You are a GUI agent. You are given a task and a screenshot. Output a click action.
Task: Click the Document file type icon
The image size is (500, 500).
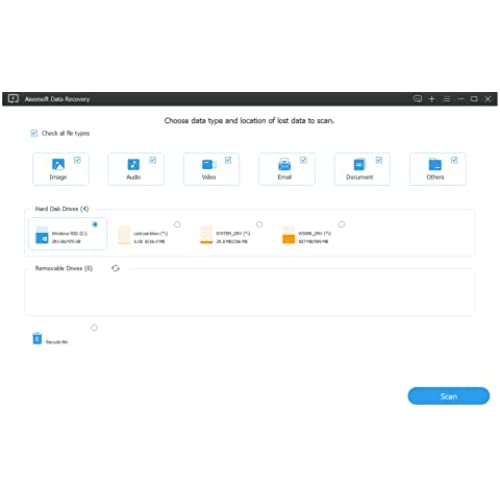(x=359, y=164)
